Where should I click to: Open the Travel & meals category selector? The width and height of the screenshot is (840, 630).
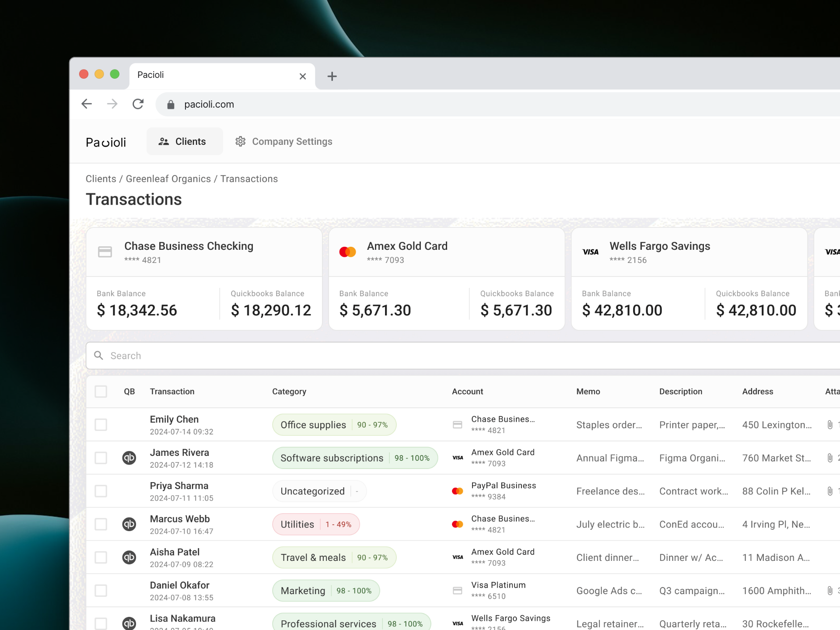pos(334,558)
